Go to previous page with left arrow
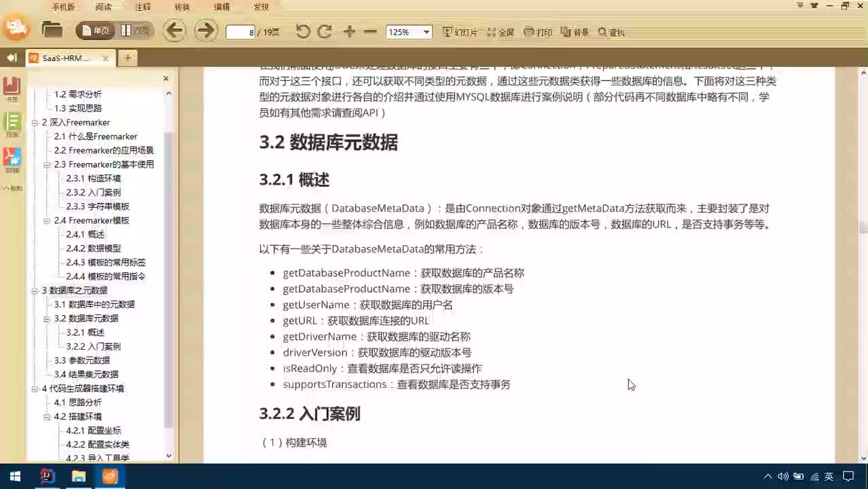Screen dimensions: 868x489 click(x=175, y=31)
